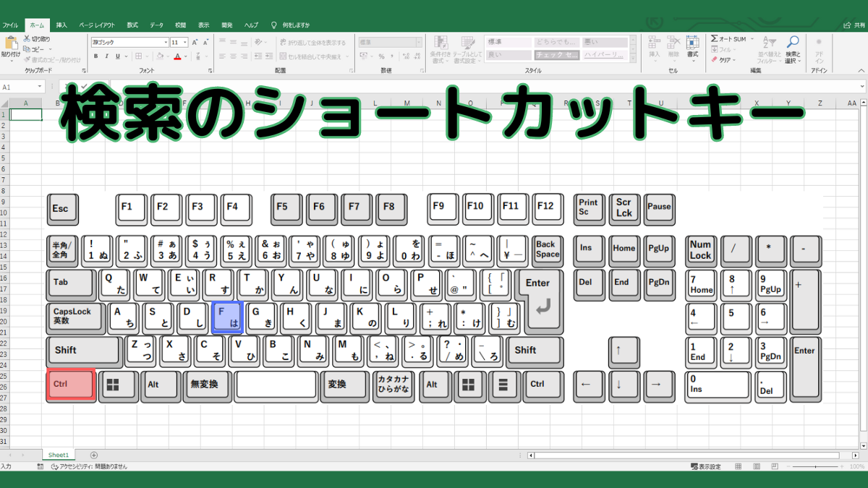Screen dimensions: 868x488
Task: Adjust the zoom slider in the status bar
Action: click(816, 466)
